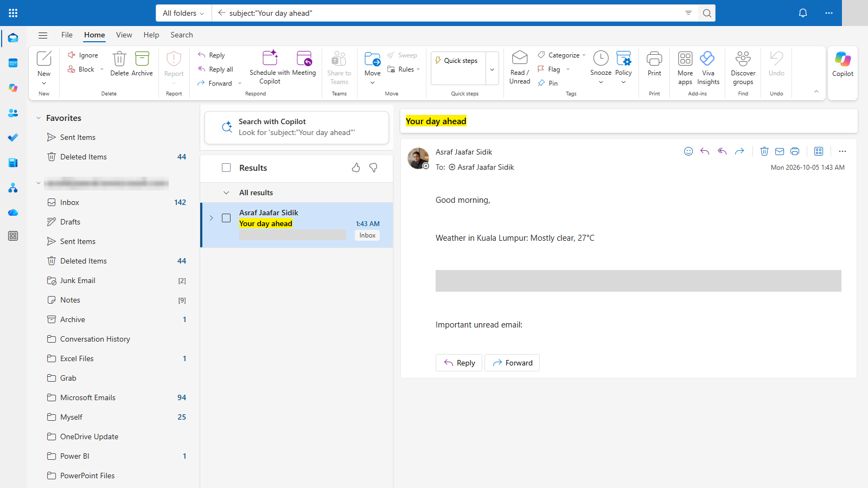Image resolution: width=868 pixels, height=488 pixels.
Task: Collapse the All results group
Action: click(x=226, y=192)
